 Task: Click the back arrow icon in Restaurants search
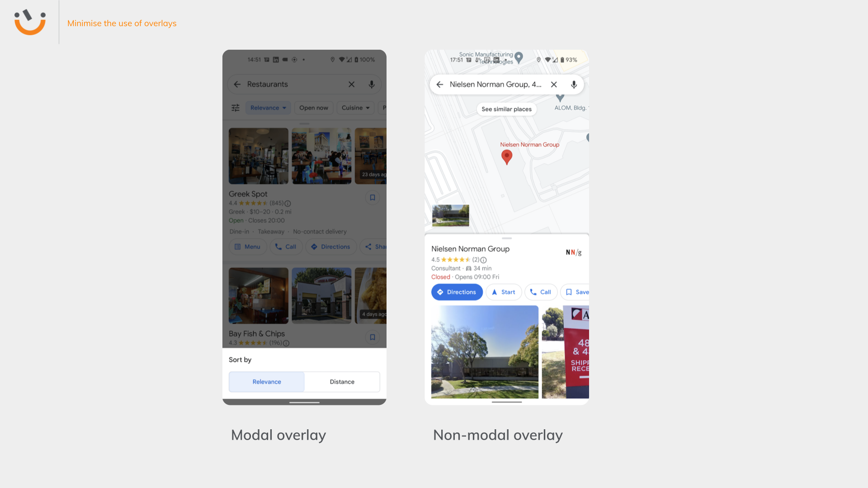click(x=237, y=84)
